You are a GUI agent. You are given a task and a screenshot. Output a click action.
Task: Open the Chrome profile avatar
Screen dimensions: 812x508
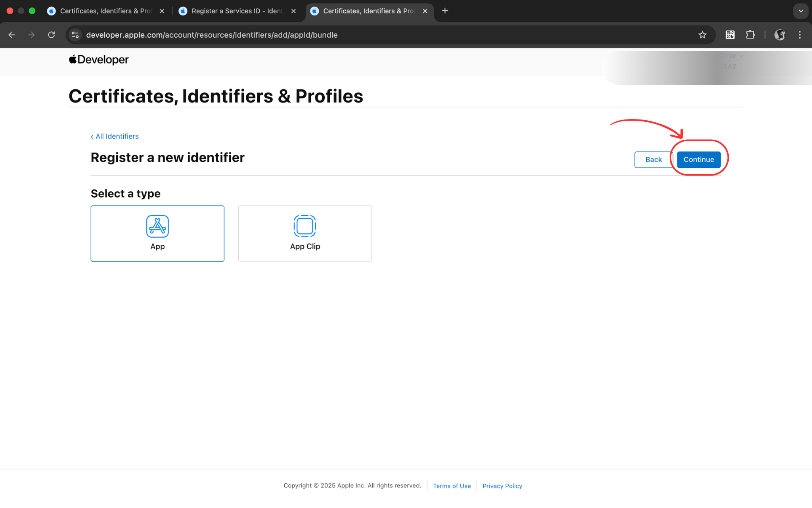[x=779, y=35]
